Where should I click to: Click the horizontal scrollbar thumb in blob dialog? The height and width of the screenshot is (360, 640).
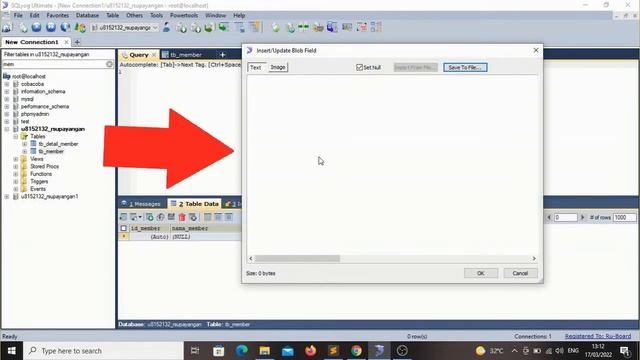[297, 258]
